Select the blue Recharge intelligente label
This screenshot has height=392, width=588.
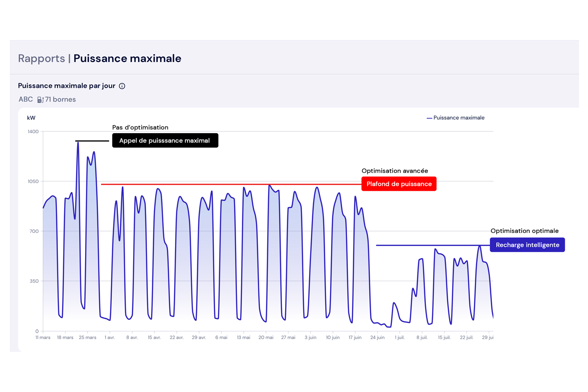pyautogui.click(x=527, y=245)
